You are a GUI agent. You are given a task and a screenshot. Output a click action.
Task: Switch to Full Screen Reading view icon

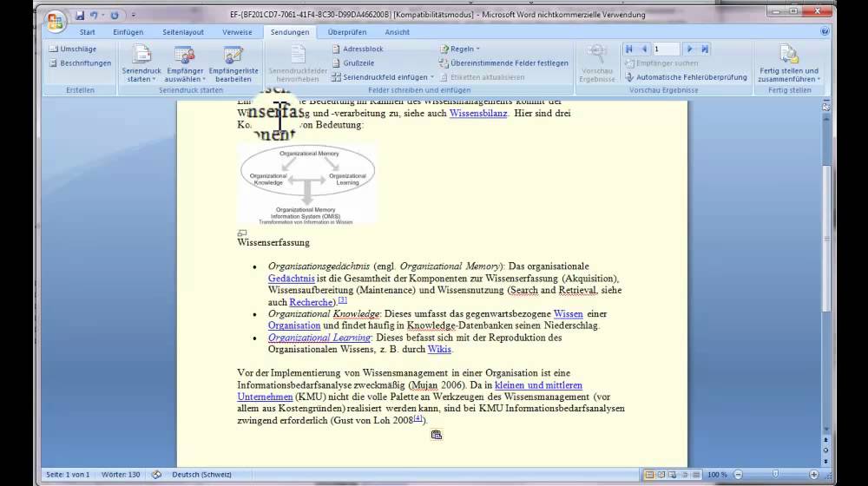click(x=661, y=475)
